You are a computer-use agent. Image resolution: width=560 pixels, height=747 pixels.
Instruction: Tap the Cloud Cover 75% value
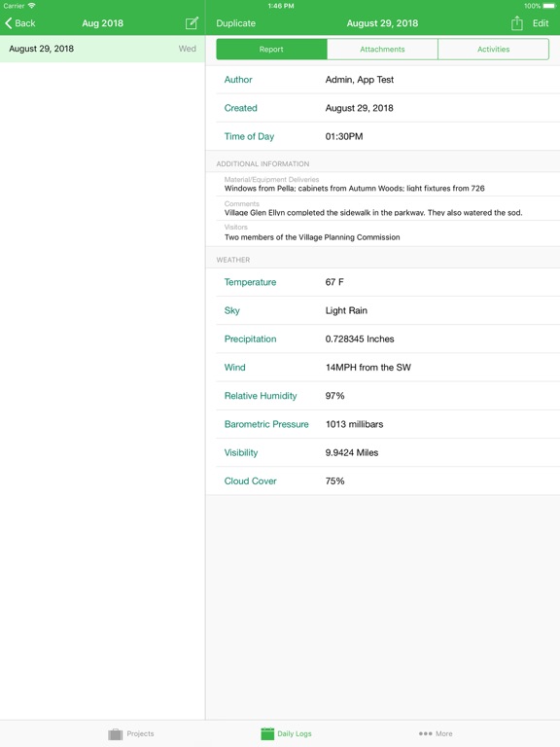(x=334, y=481)
